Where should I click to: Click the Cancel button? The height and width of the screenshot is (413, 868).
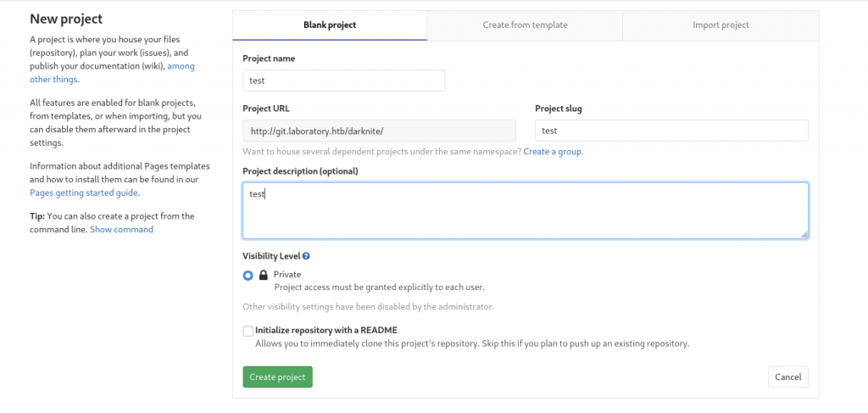click(x=787, y=377)
